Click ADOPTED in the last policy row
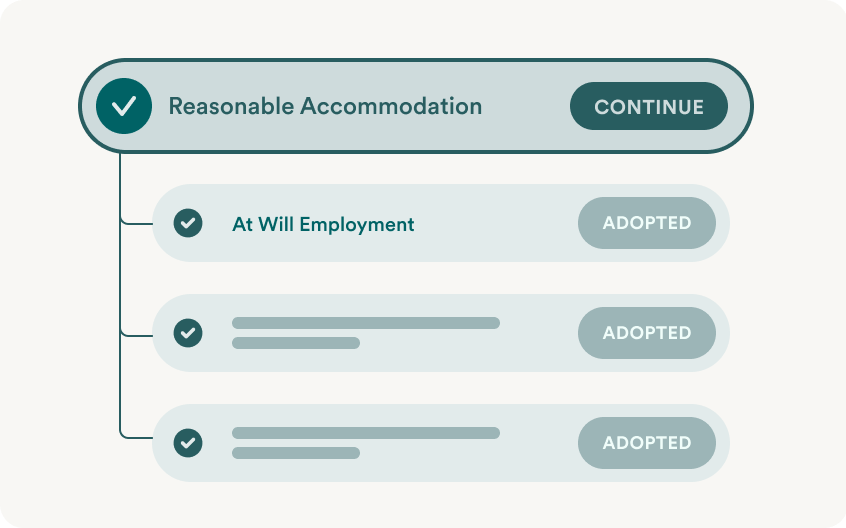 click(647, 443)
